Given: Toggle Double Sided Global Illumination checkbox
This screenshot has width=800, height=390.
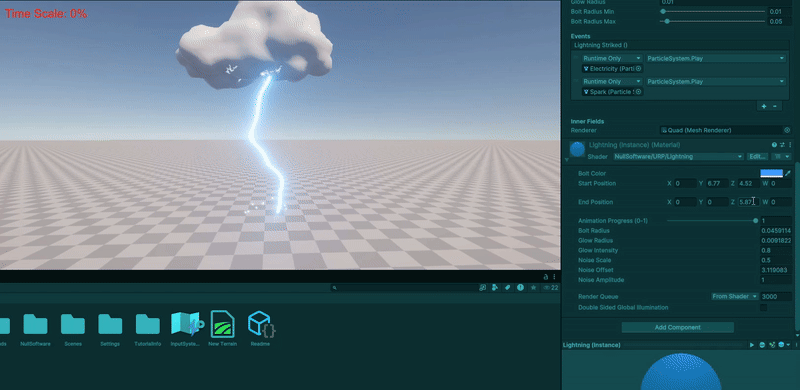Looking at the screenshot, I should [x=763, y=308].
